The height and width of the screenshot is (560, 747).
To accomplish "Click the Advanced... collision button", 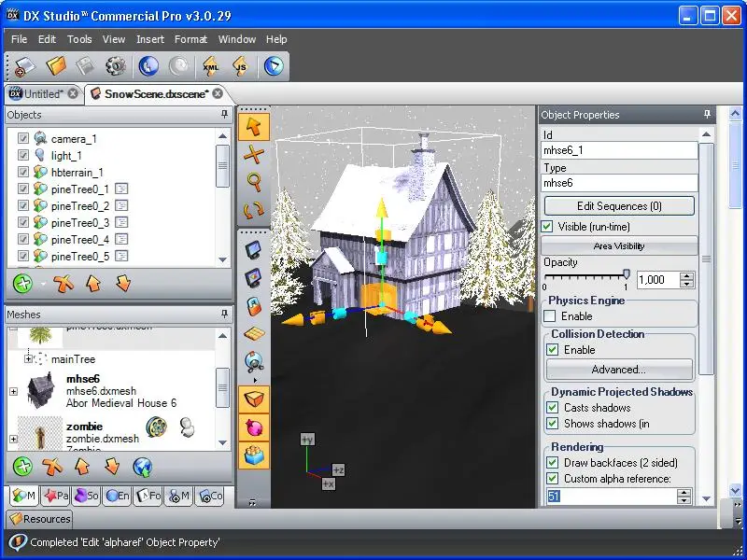I will pyautogui.click(x=619, y=370).
